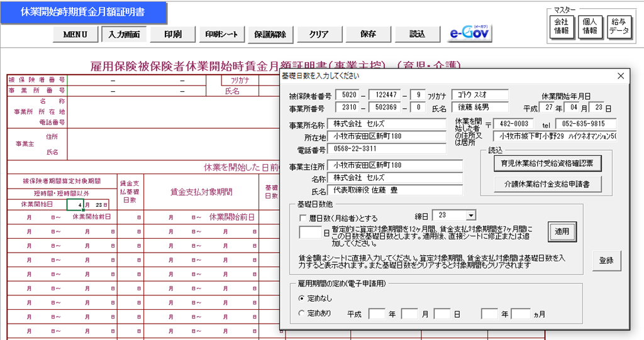The height and width of the screenshot is (340, 644).
Task: Load 介護休業給付金支給申請書
Action: pos(547,184)
